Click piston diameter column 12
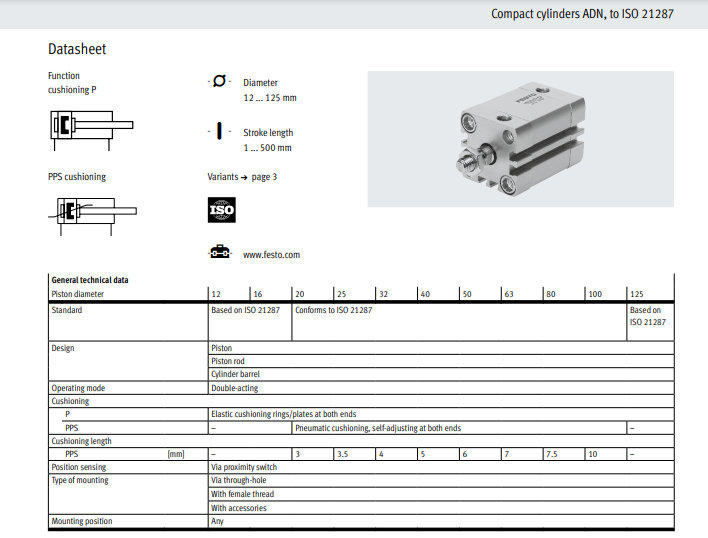The image size is (708, 538). (x=216, y=294)
